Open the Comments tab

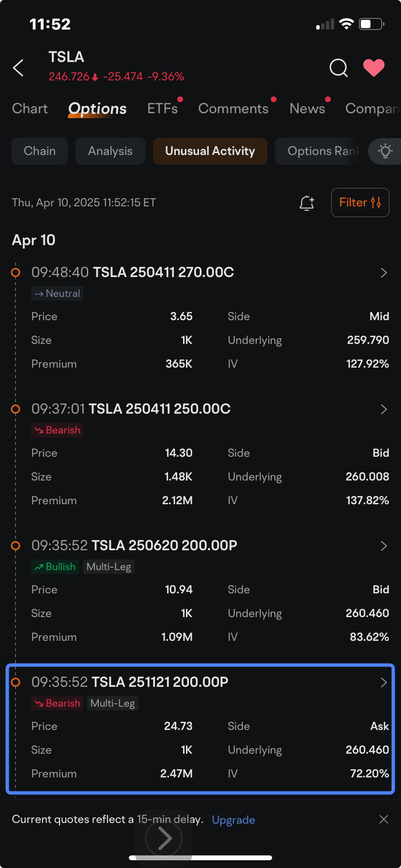point(233,108)
